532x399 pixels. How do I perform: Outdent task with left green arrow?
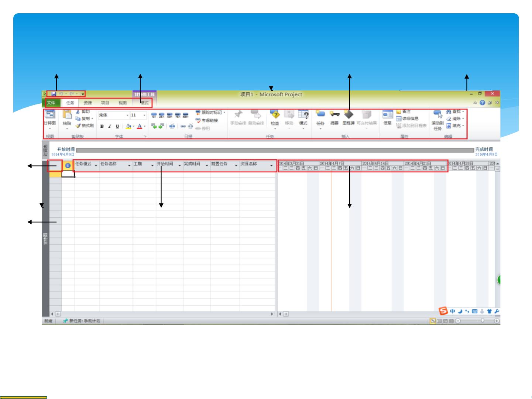(x=154, y=126)
